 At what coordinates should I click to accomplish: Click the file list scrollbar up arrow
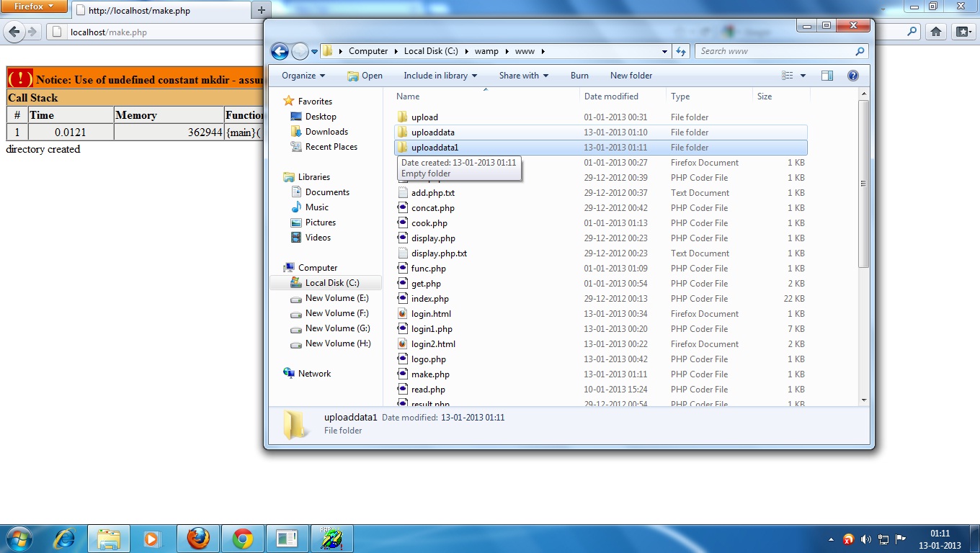coord(864,92)
